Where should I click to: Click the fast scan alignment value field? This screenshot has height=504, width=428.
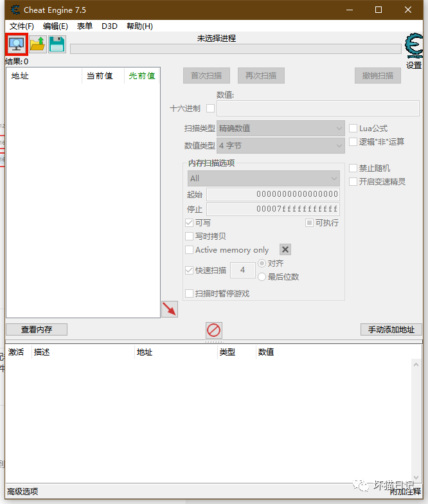click(x=243, y=270)
